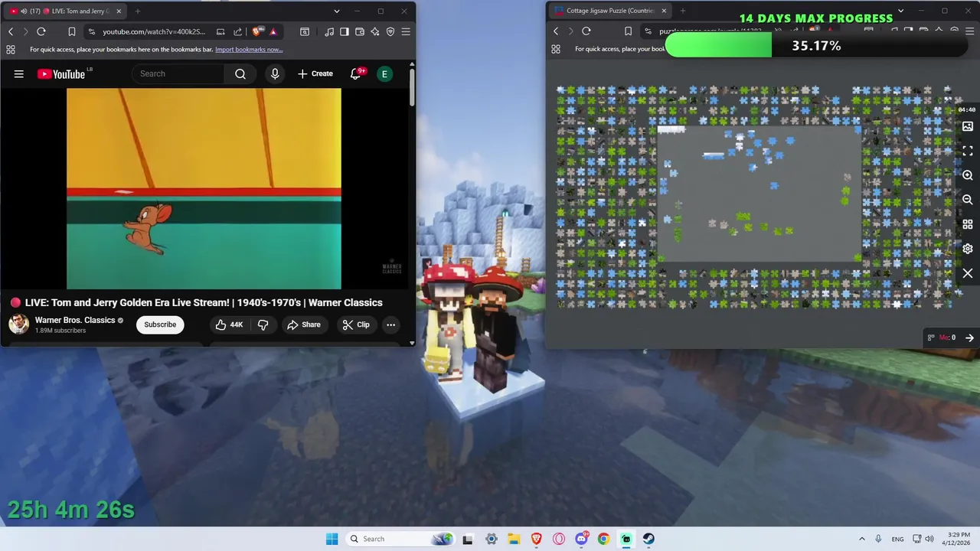The height and width of the screenshot is (551, 980).
Task: Show hidden system tray icons
Action: click(861, 539)
